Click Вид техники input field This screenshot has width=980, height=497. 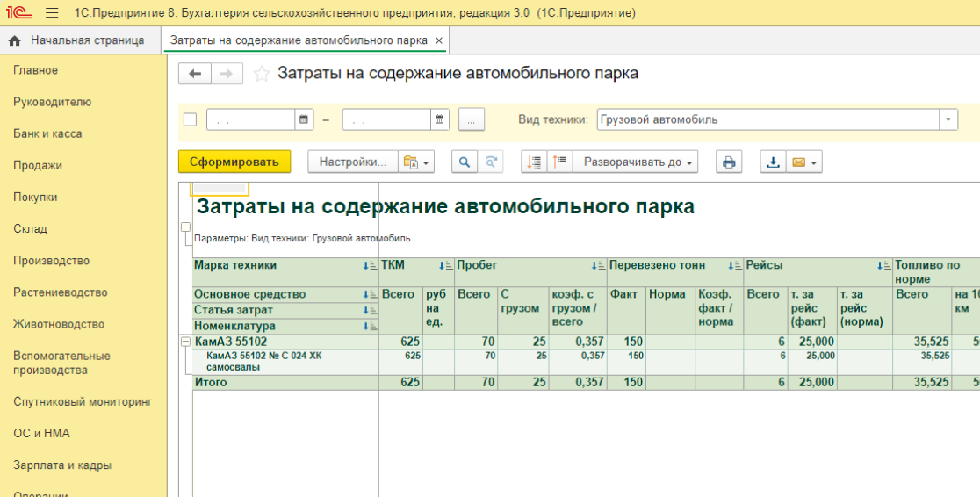coord(768,119)
